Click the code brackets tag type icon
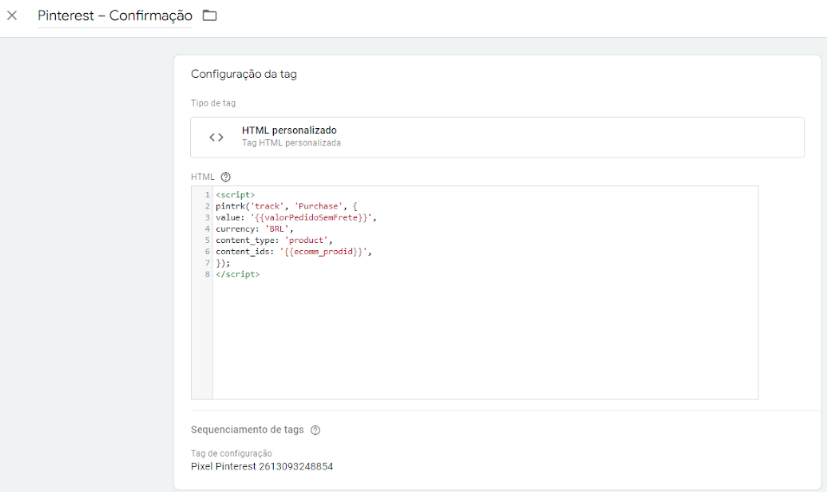The height and width of the screenshot is (492, 827). pyautogui.click(x=216, y=137)
